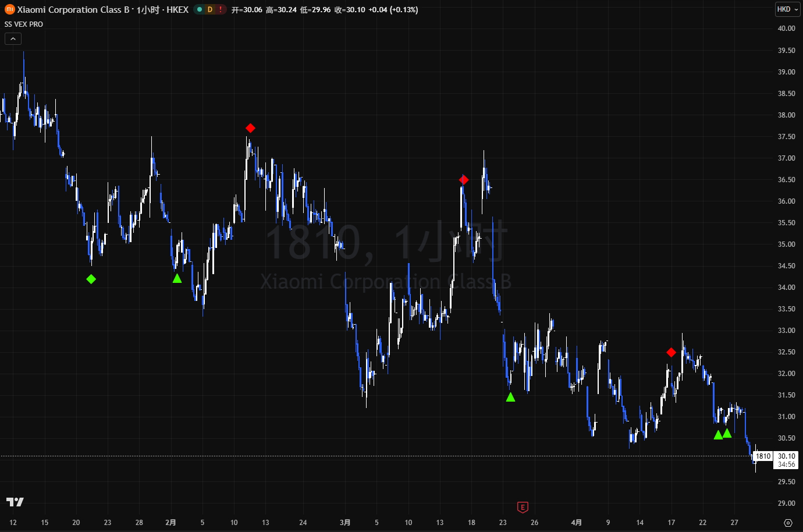
Task: Click the 14 date label on the time axis
Action: 639,523
